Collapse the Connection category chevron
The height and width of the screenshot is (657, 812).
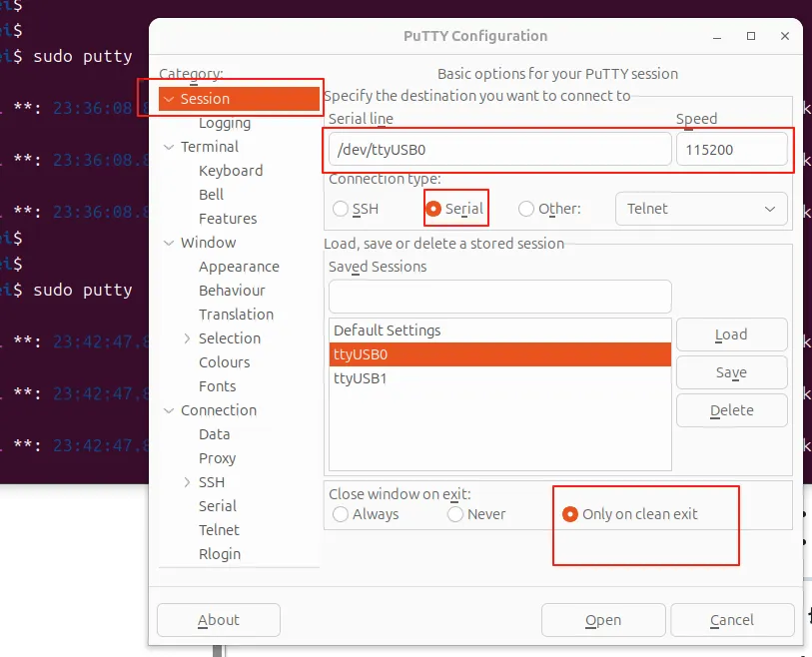point(169,410)
